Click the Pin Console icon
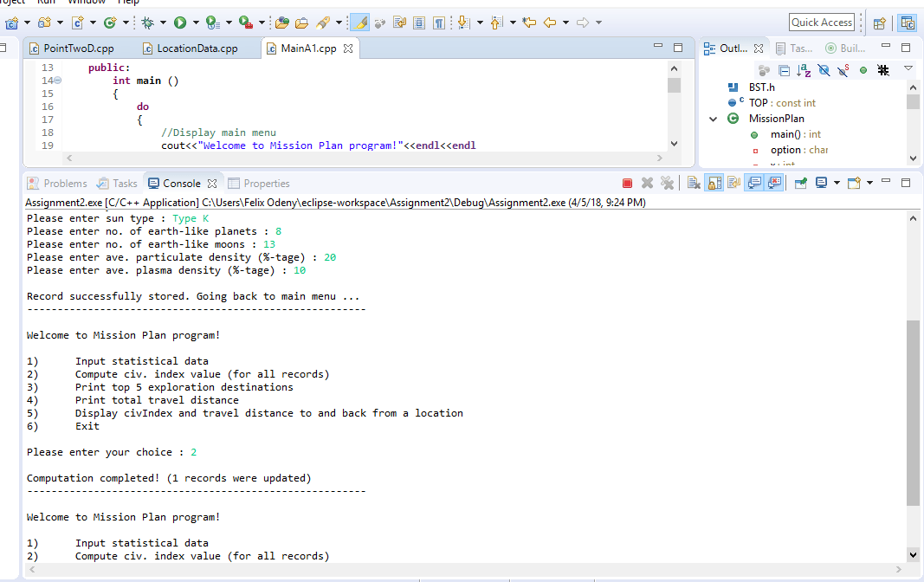Image resolution: width=924 pixels, height=582 pixels. click(800, 184)
